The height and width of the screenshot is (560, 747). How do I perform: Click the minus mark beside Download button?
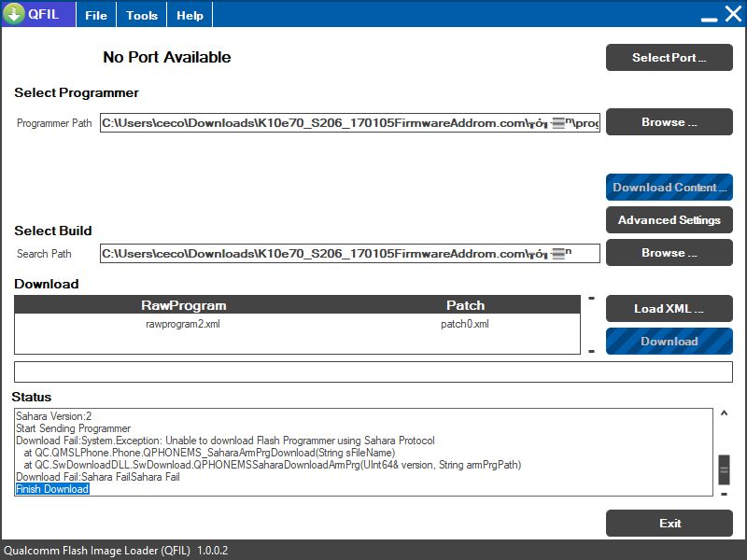[591, 352]
